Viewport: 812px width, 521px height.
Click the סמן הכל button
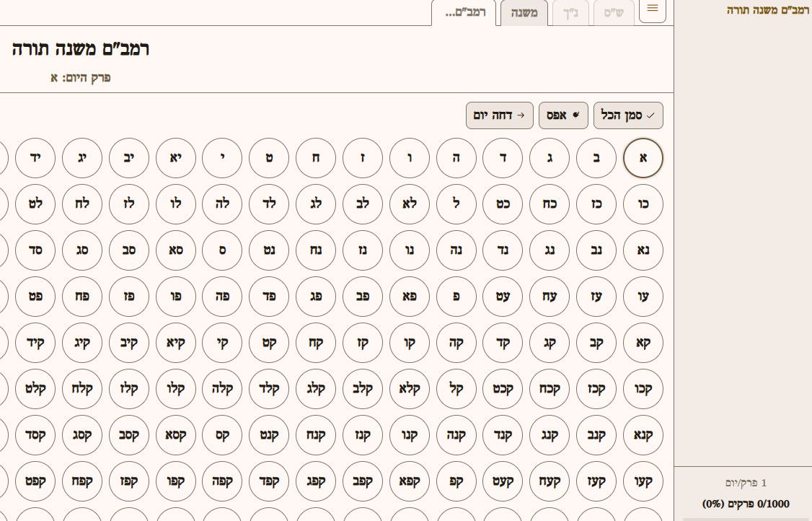(628, 115)
